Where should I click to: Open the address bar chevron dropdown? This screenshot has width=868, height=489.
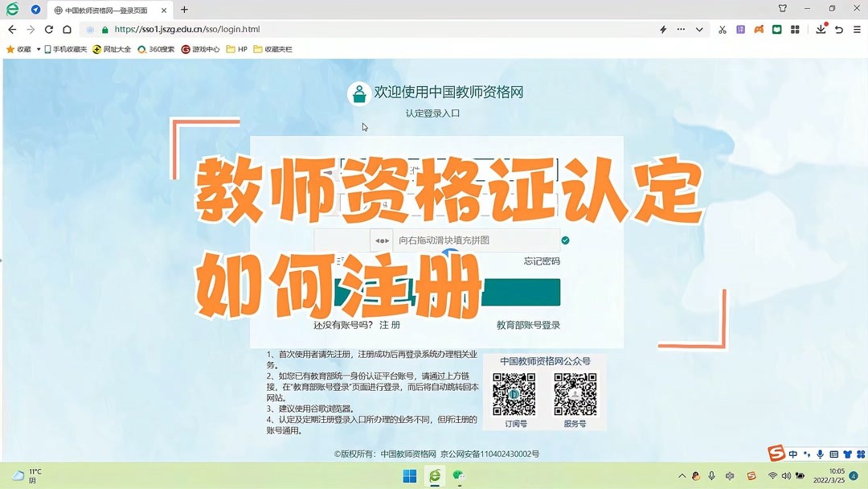coord(699,29)
